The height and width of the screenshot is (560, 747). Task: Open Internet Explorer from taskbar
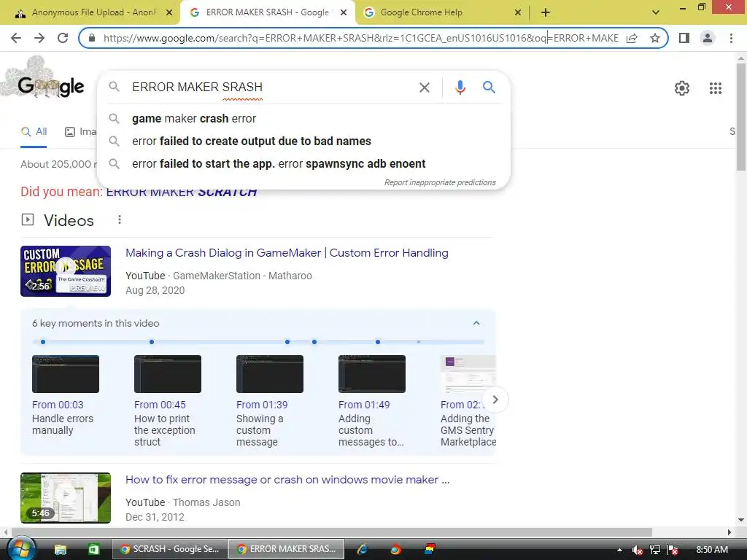click(x=362, y=550)
